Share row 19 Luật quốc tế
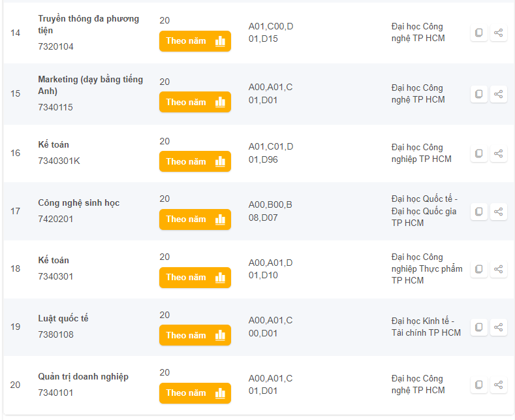Viewport: 515px width, 420px height. click(x=499, y=327)
